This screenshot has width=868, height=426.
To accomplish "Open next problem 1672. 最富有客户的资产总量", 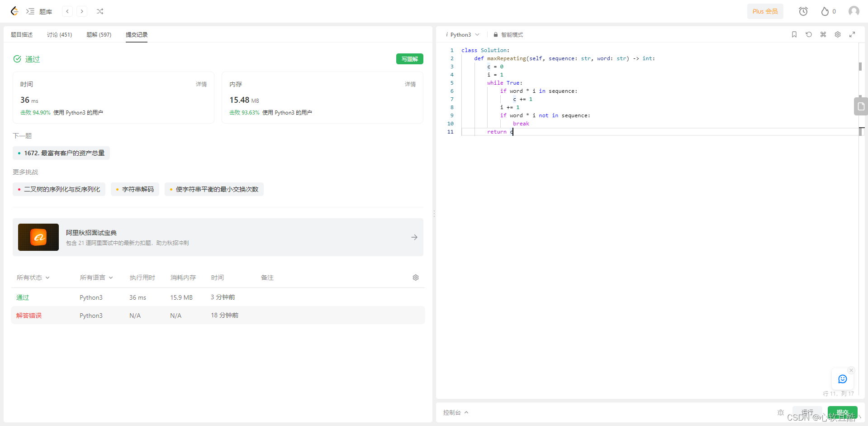I will [x=61, y=153].
